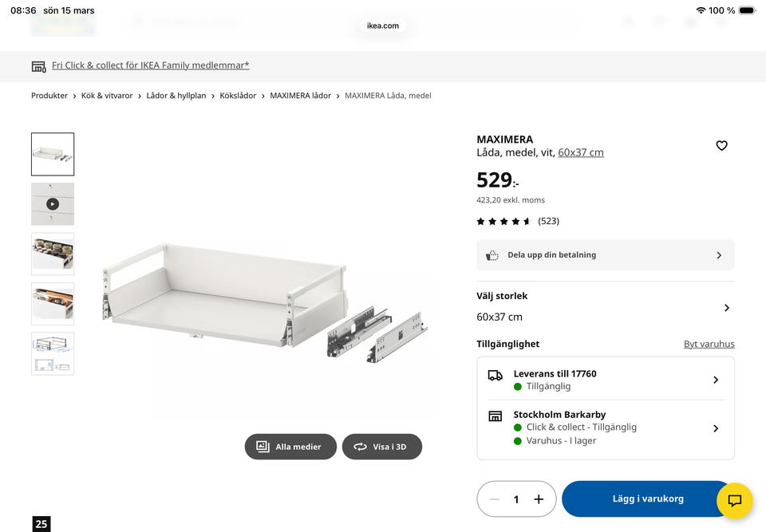
Task: Click the 60x37 cm size link
Action: 580,152
